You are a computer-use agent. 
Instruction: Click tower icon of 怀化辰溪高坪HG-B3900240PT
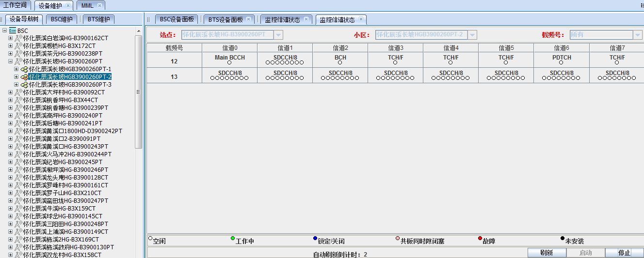coord(19,116)
